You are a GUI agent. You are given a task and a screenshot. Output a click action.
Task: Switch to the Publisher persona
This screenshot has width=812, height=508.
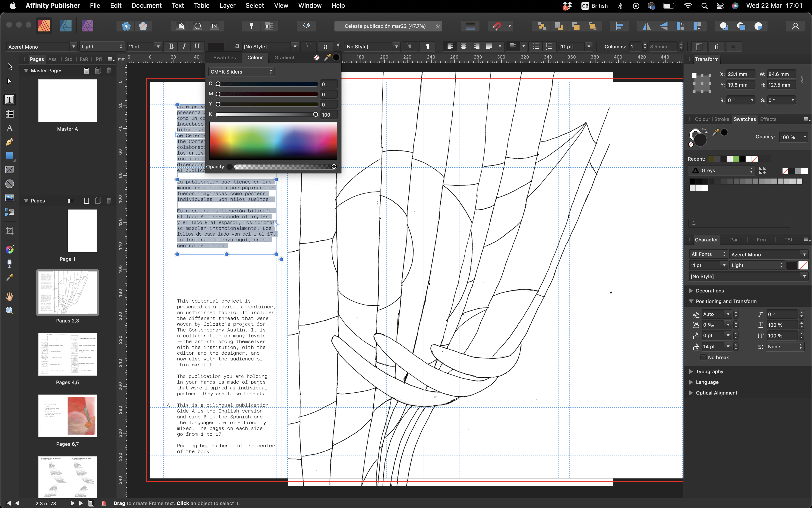pyautogui.click(x=44, y=26)
